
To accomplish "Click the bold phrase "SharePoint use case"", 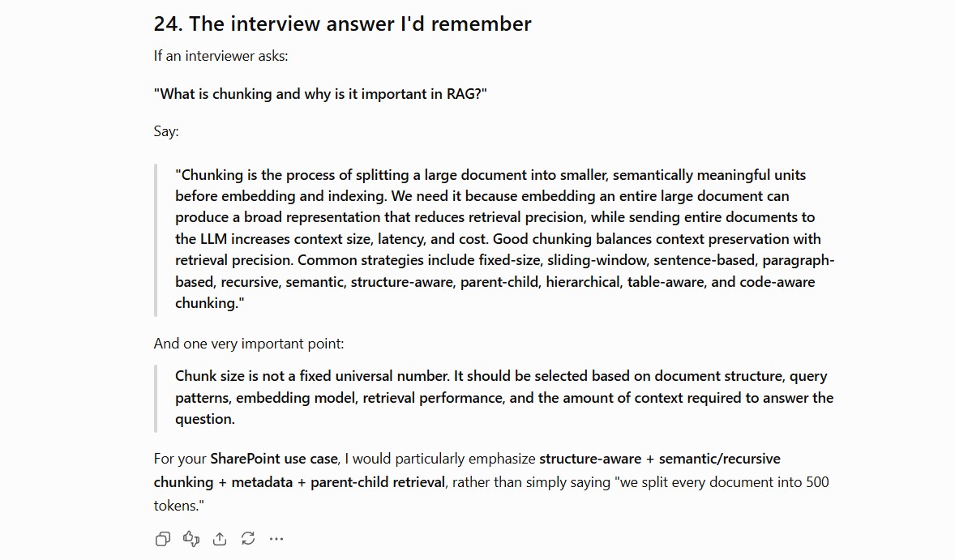I will coord(274,459).
